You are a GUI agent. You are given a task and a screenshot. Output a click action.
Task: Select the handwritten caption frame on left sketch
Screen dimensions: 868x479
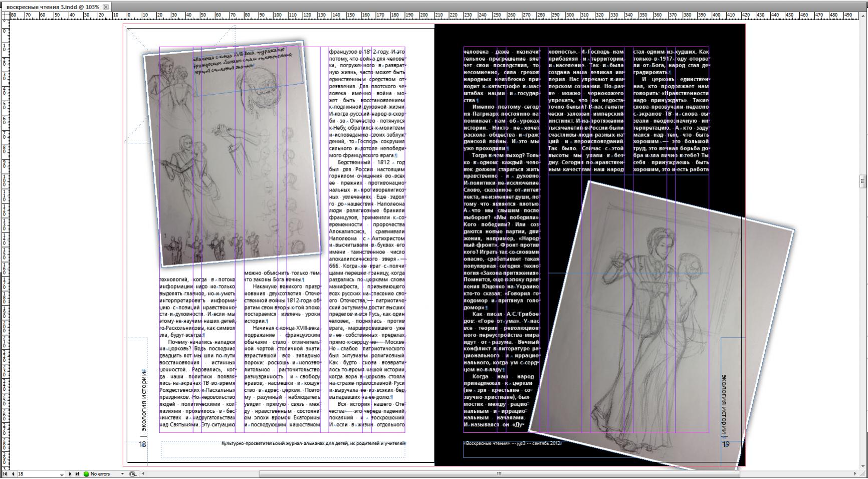pos(249,71)
